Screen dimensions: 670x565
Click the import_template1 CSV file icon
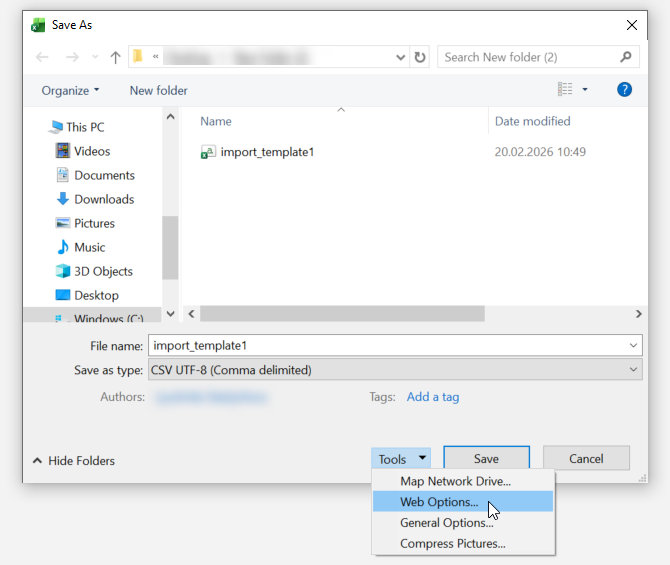tap(208, 152)
